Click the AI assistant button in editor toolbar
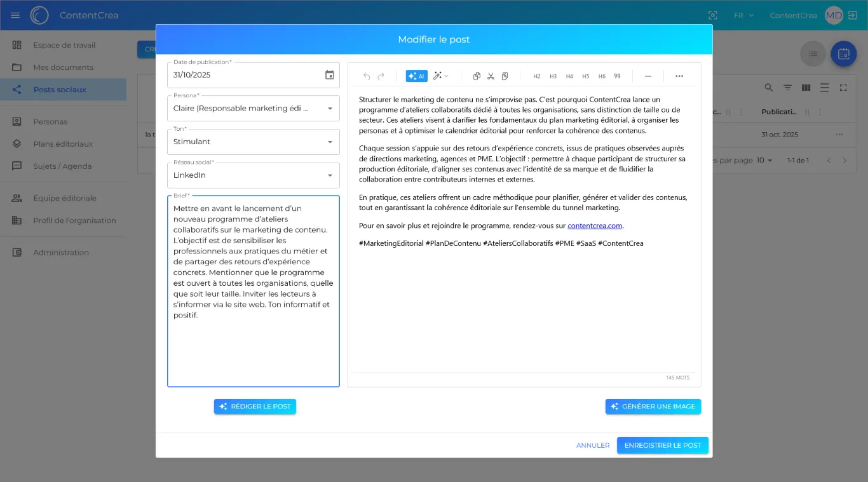This screenshot has height=482, width=868. (416, 76)
